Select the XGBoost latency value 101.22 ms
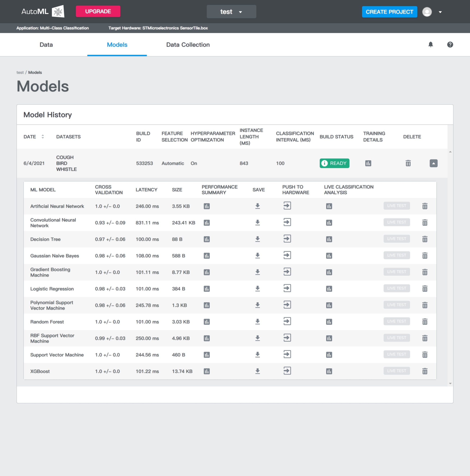 tap(147, 371)
